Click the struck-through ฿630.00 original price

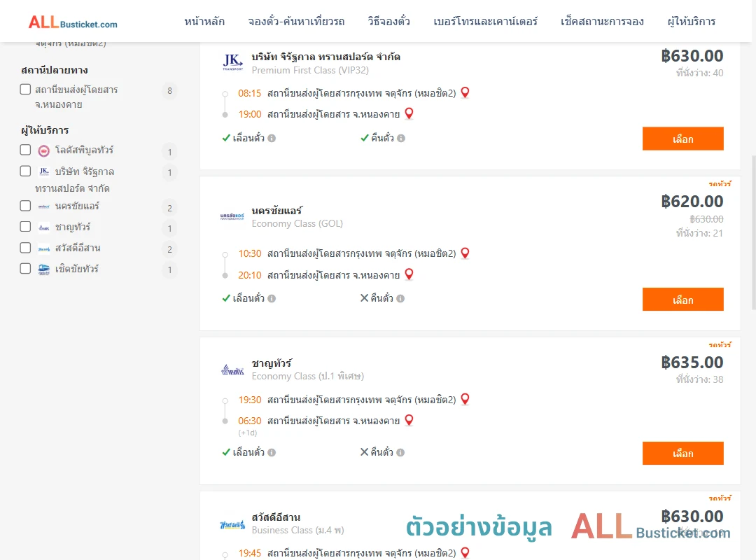click(x=706, y=220)
